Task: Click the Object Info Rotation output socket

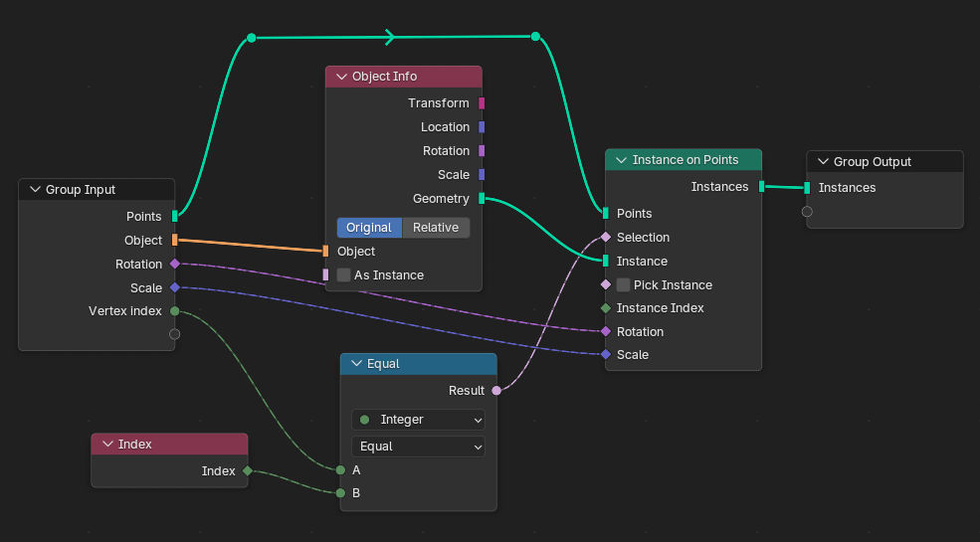Action: pos(482,150)
